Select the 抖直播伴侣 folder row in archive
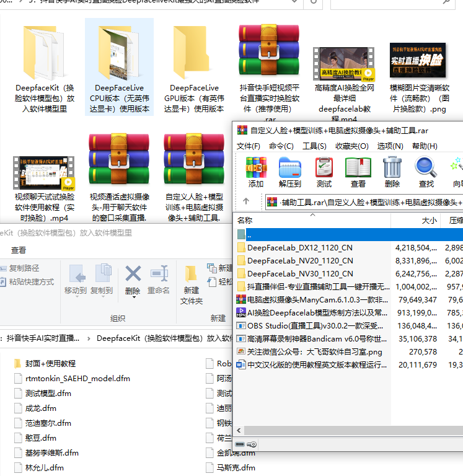This screenshot has height=476, width=463. (350, 287)
